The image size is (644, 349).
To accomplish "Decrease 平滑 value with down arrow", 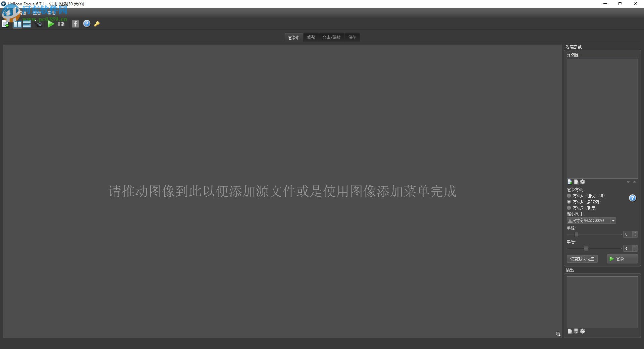I will tap(635, 250).
